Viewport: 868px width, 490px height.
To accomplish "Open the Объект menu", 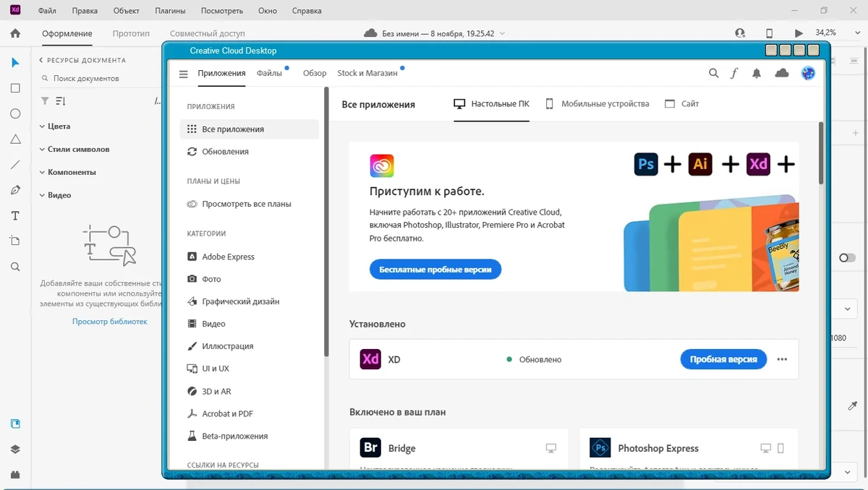I will 127,11.
